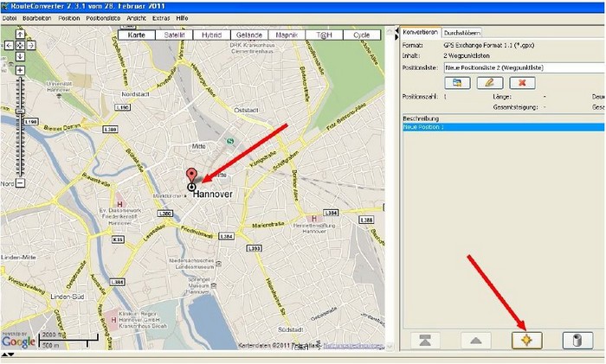606x364 pixels.
Task: Open the Ansicht menu
Action: pos(137,18)
